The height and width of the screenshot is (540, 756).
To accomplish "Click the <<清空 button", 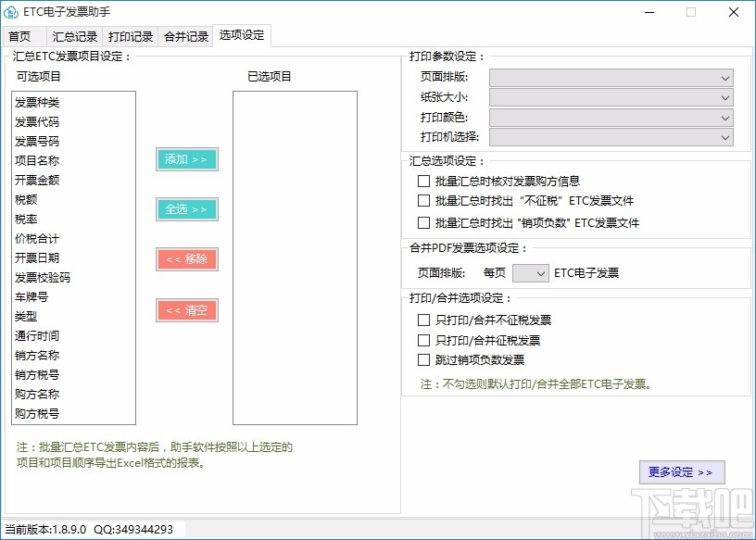I will pyautogui.click(x=186, y=310).
